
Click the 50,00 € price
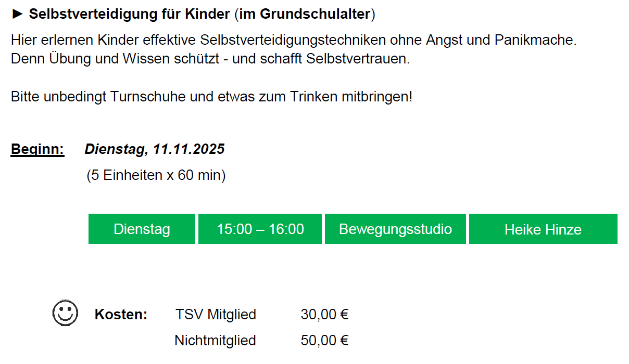click(x=324, y=341)
